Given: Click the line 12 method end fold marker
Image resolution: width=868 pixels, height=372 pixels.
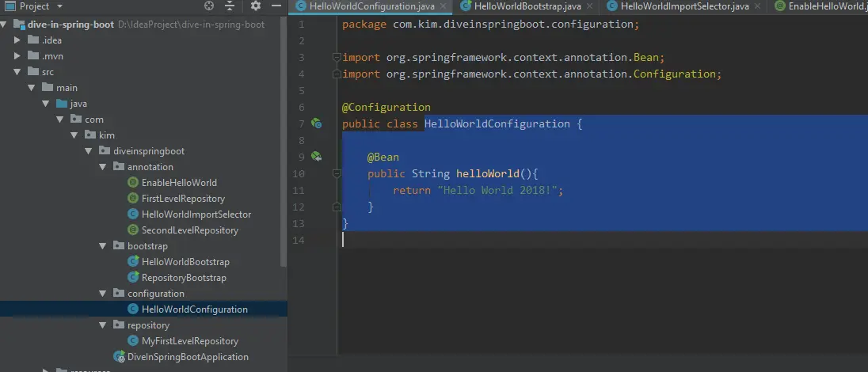Looking at the screenshot, I should [336, 207].
